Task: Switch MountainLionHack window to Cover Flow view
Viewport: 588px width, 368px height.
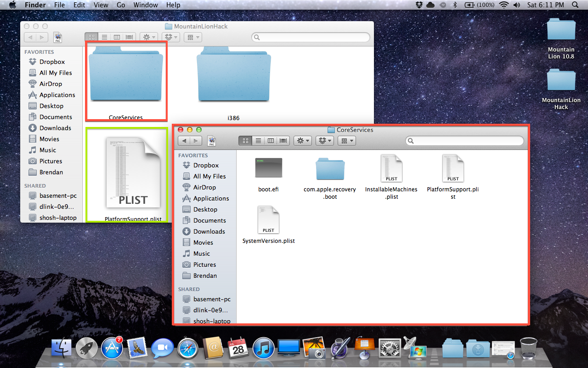Action: pyautogui.click(x=130, y=37)
